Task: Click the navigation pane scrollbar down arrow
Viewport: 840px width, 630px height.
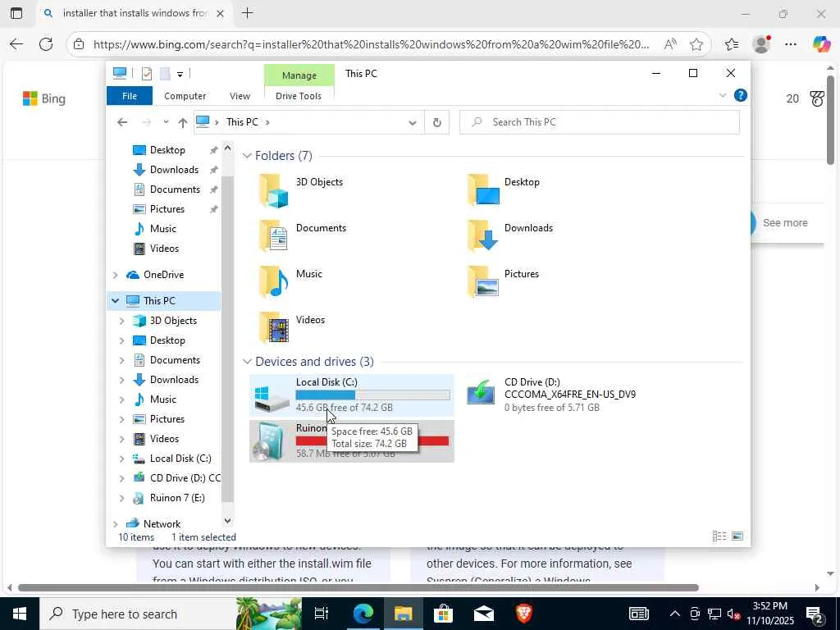Action: [x=227, y=520]
